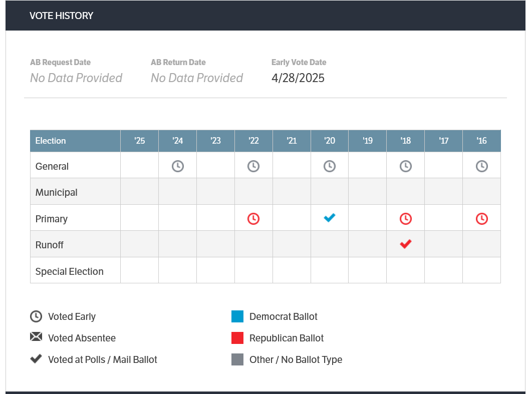Image resolution: width=532 pixels, height=394 pixels.
Task: Click the 2020 General early vote clock icon
Action: [330, 166]
